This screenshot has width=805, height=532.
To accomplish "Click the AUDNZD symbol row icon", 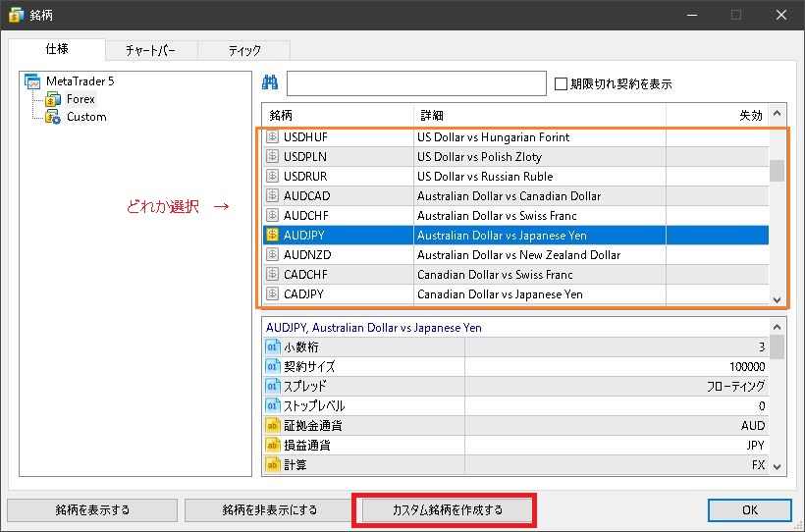I will point(272,254).
